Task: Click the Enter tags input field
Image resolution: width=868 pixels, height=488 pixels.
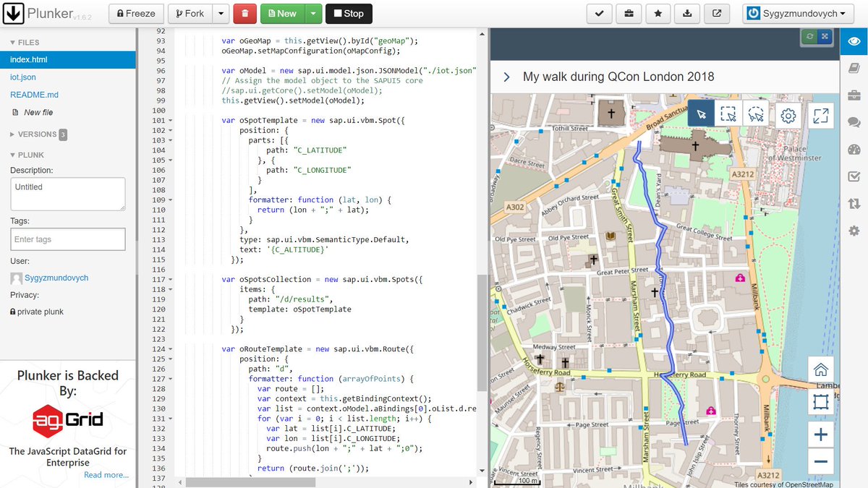Action: coord(68,239)
